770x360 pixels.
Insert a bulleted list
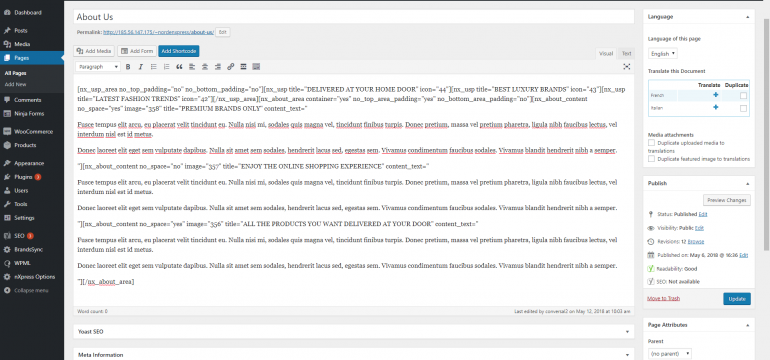tap(154, 67)
